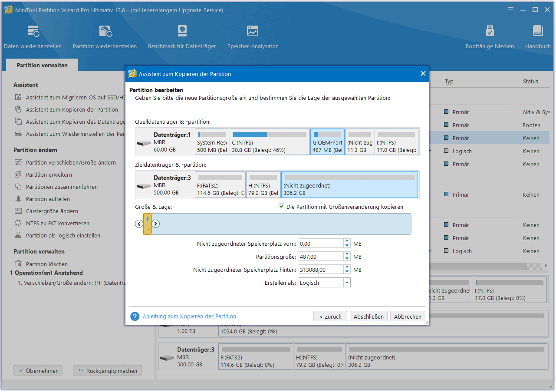Click Datenträger:3 disk icon in wizard
Image resolution: width=556 pixels, height=392 pixels.
(x=144, y=185)
